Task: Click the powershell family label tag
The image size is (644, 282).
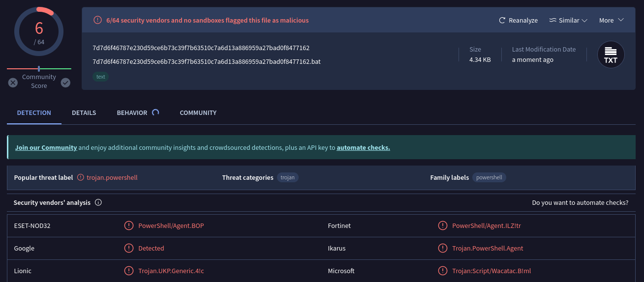Action: click(x=489, y=177)
